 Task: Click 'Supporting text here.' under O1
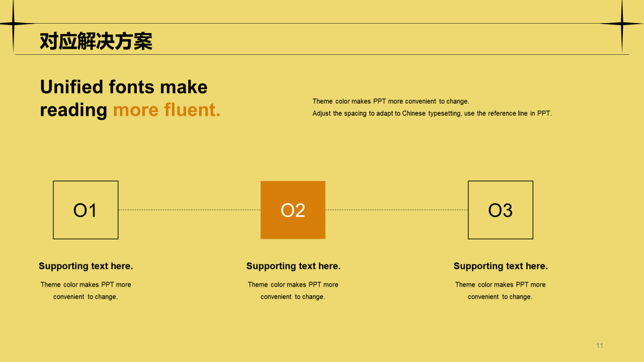point(86,266)
